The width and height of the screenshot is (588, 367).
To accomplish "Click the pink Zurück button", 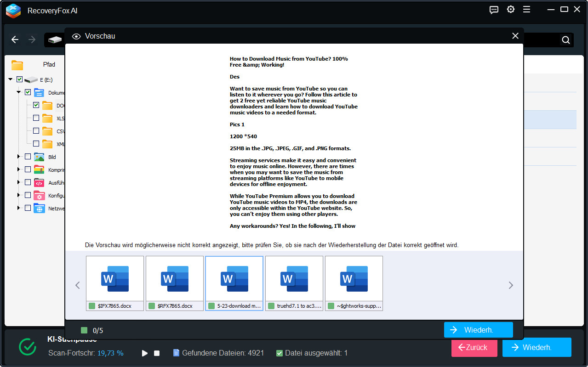I will coord(474,347).
